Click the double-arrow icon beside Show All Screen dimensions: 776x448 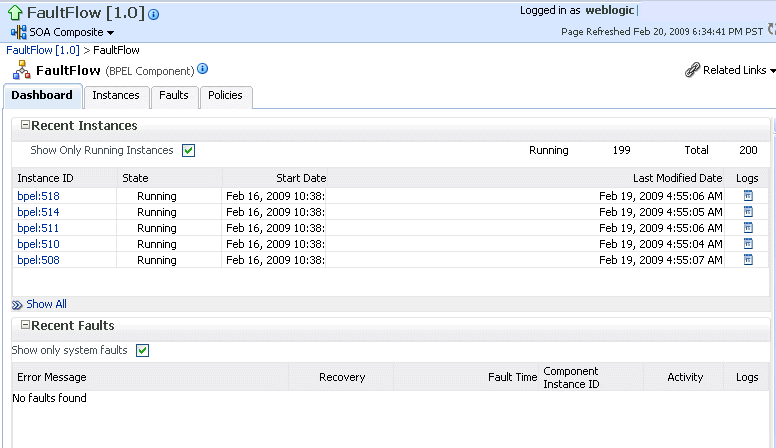tap(17, 305)
